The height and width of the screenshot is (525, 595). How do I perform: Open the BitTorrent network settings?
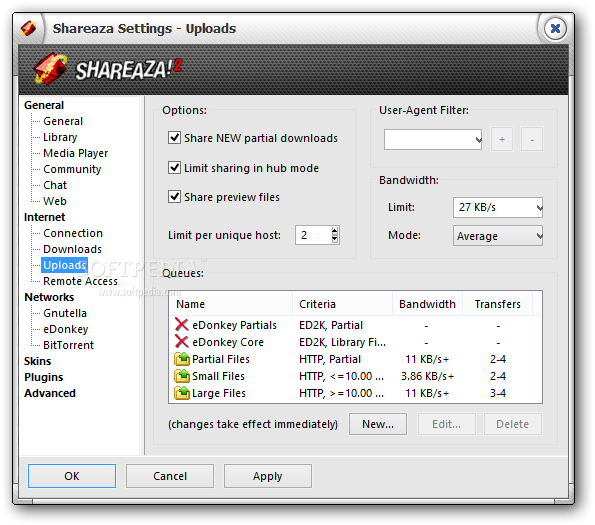coord(68,345)
